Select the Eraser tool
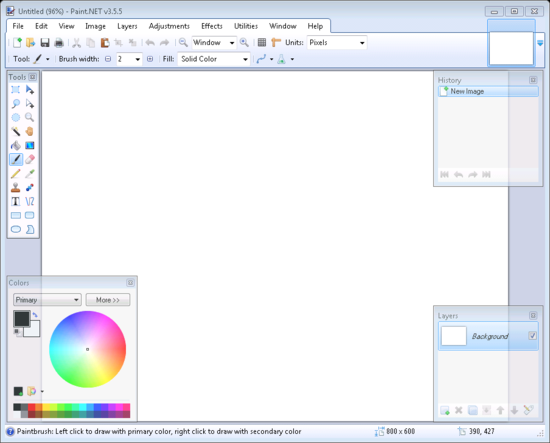 30,159
